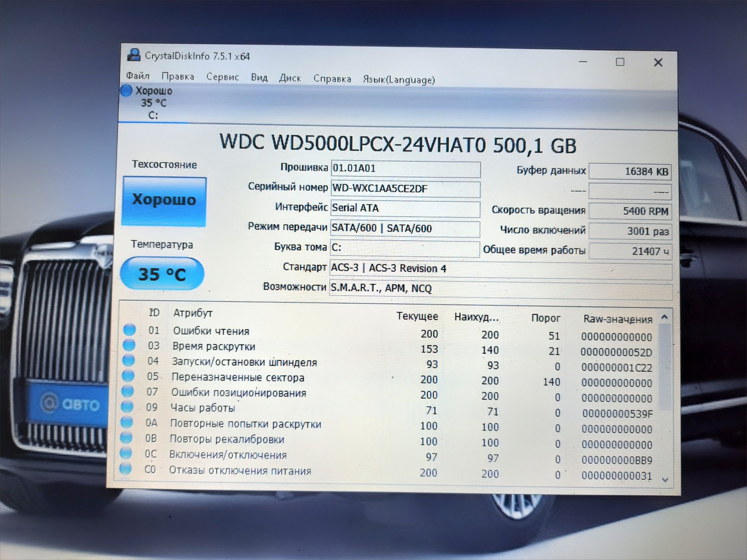Click the serial number field WD-WXC1AA5CE2DF

tap(406, 189)
